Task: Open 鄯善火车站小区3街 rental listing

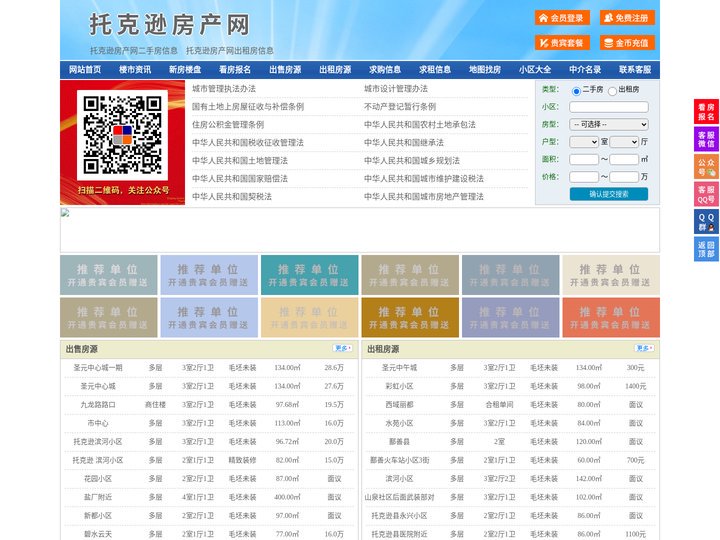Action: [x=399, y=460]
